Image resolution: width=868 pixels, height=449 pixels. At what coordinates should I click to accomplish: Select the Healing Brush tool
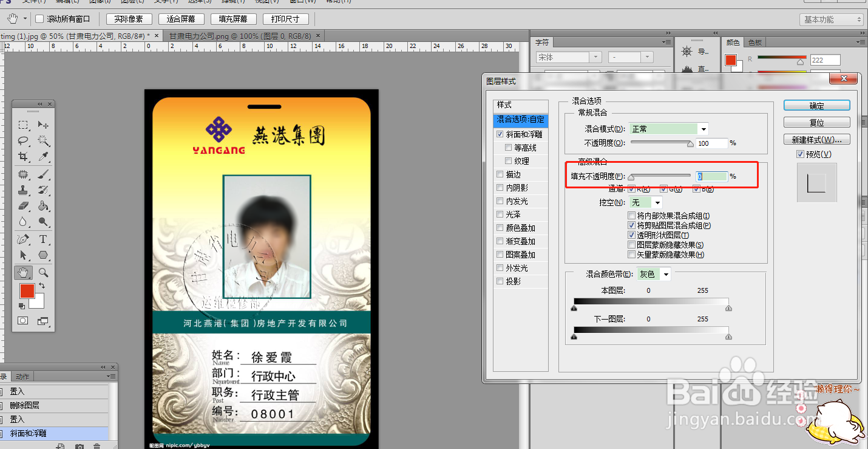(23, 174)
